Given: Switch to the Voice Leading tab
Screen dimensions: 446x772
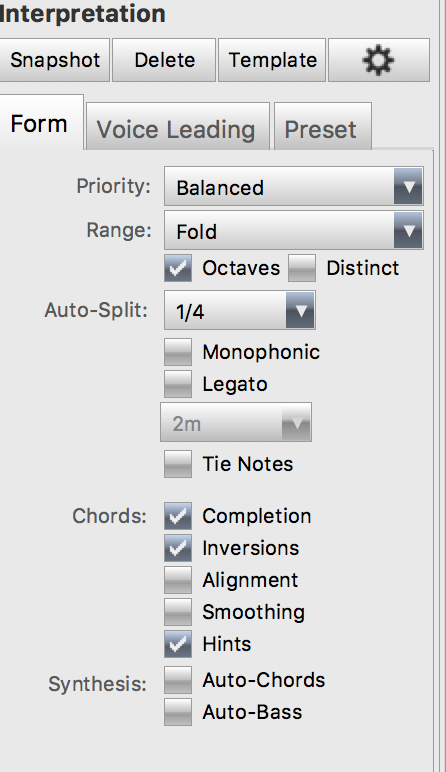Looking at the screenshot, I should pos(178,127).
